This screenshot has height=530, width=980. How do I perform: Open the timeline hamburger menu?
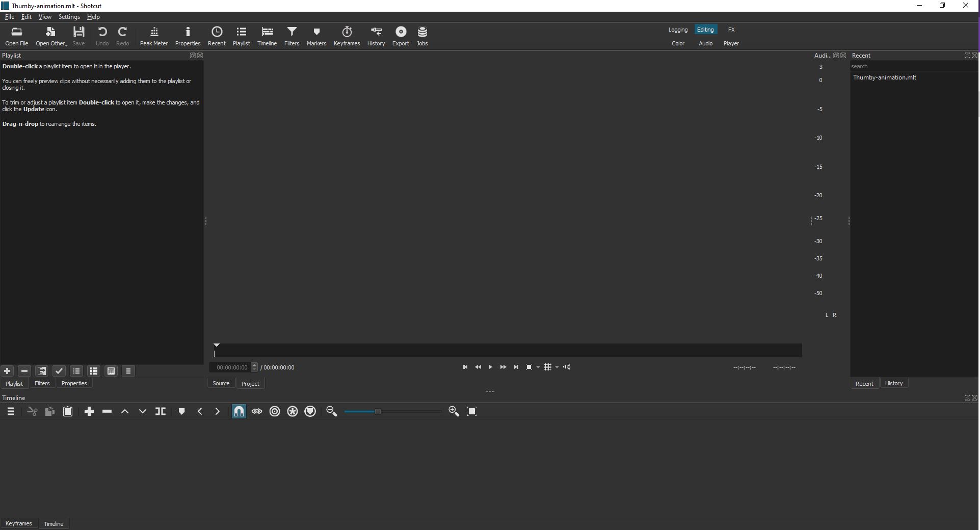(x=11, y=412)
